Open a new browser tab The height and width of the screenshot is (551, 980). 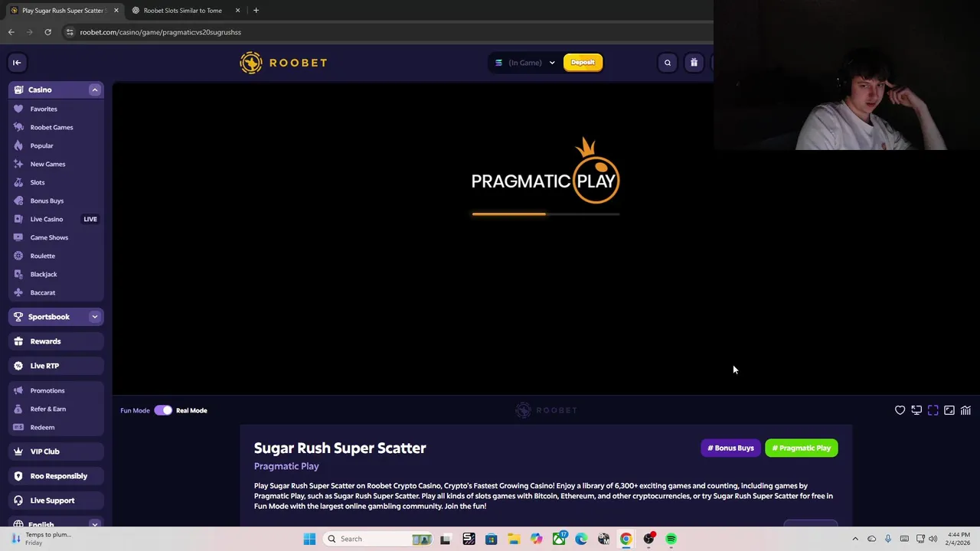(x=256, y=10)
